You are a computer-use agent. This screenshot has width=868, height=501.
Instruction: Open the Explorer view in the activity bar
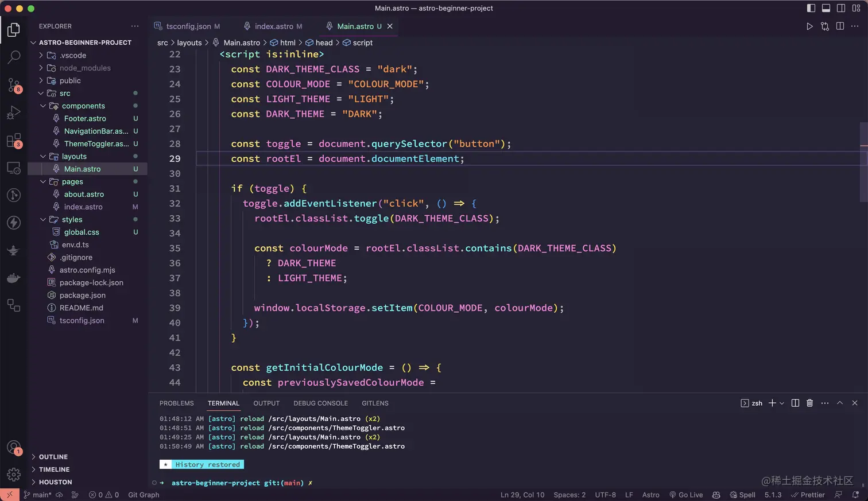point(14,29)
